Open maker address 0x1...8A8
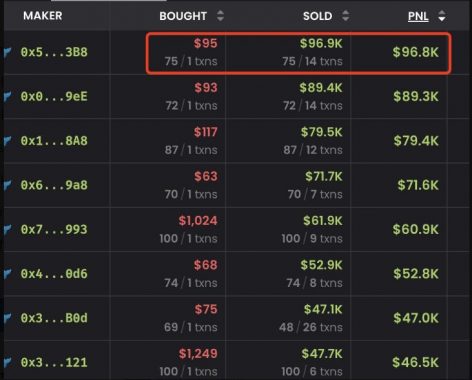 tap(54, 141)
